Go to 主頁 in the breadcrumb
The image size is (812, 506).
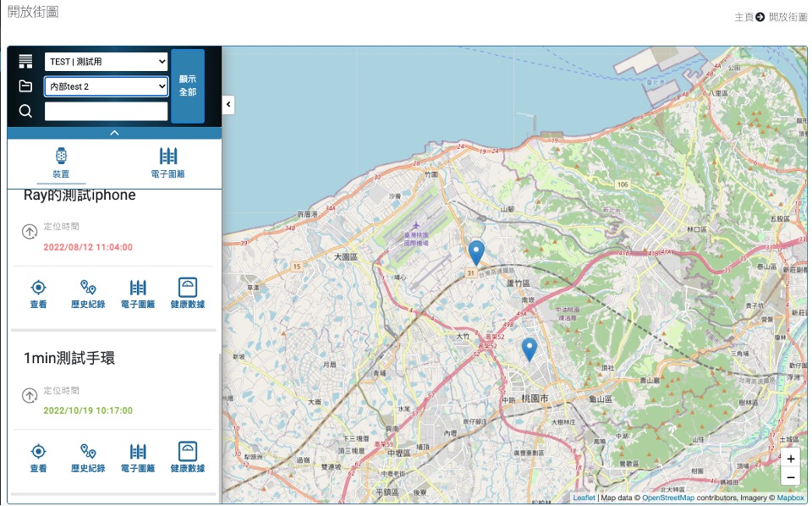click(743, 17)
